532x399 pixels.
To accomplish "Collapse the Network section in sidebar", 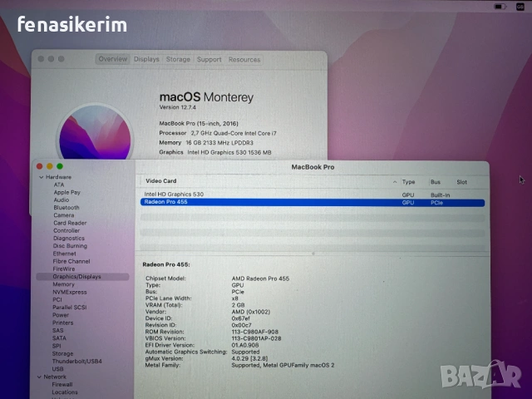I will tap(39, 377).
